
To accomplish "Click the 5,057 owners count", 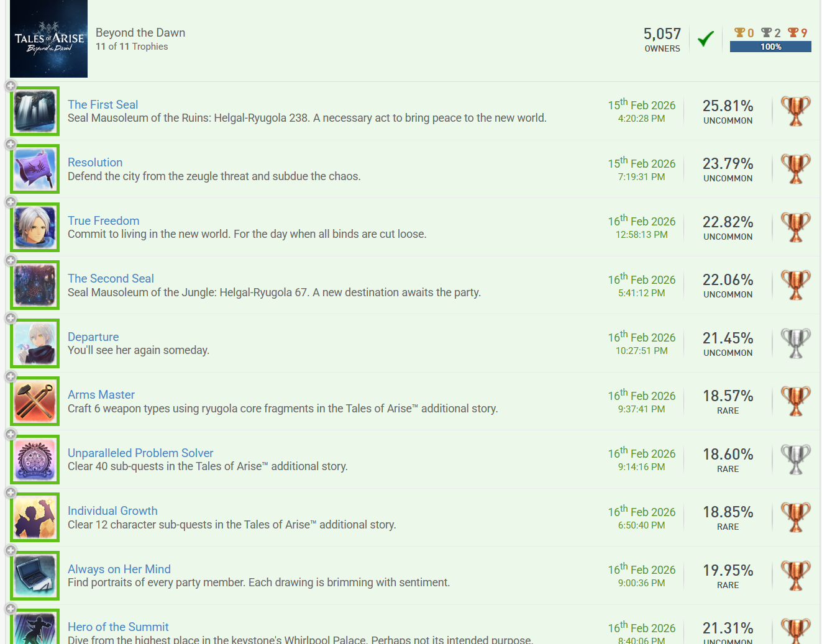I will 662,34.
